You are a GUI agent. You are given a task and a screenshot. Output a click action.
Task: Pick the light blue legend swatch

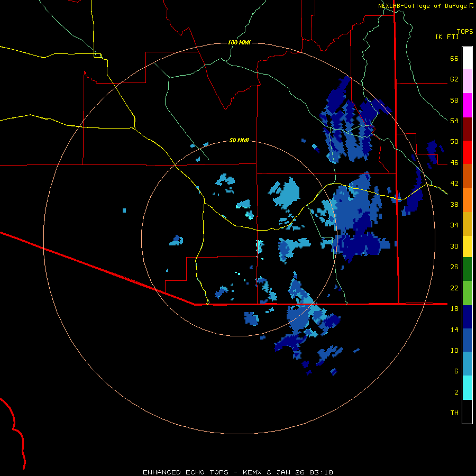coord(467,364)
